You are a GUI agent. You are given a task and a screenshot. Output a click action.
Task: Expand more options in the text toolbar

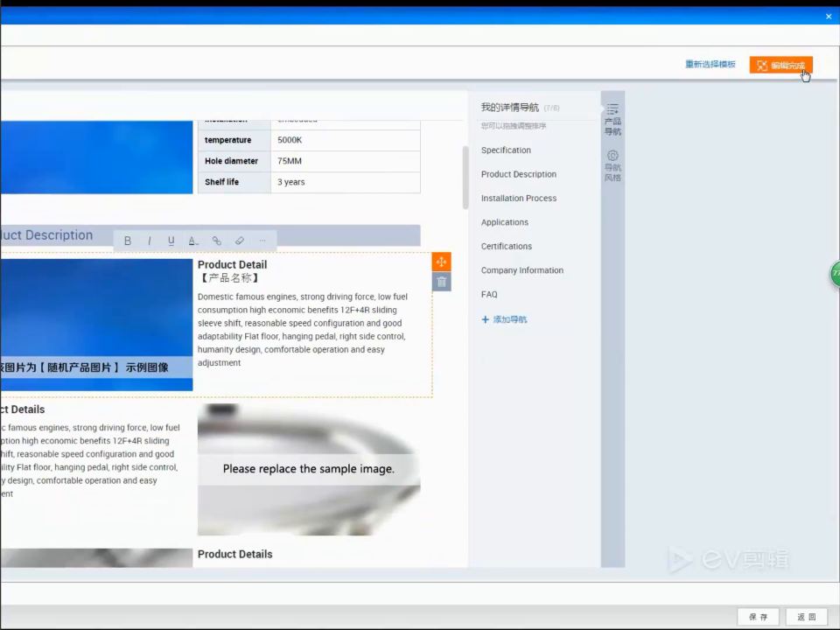coord(262,241)
